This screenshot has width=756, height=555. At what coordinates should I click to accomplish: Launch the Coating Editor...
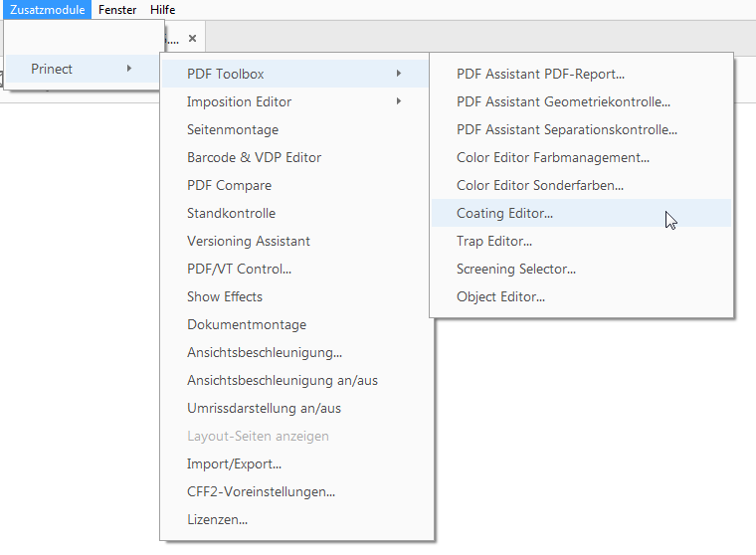coord(581,213)
